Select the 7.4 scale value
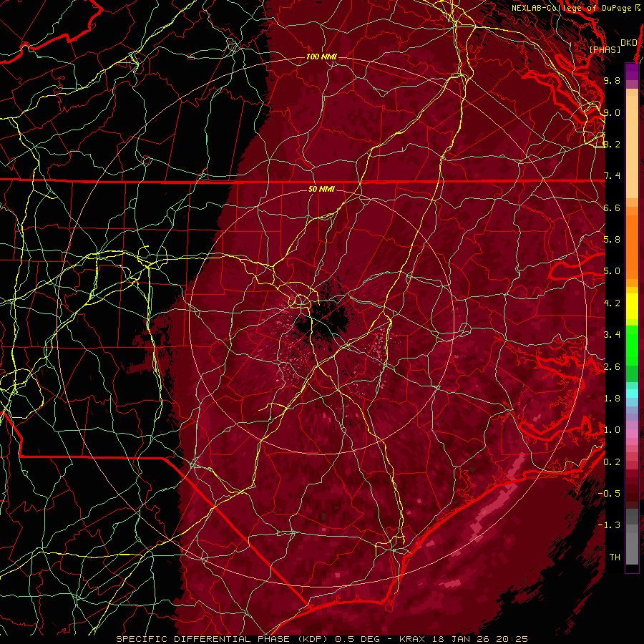Screen dimensions: 644x644 tap(612, 176)
